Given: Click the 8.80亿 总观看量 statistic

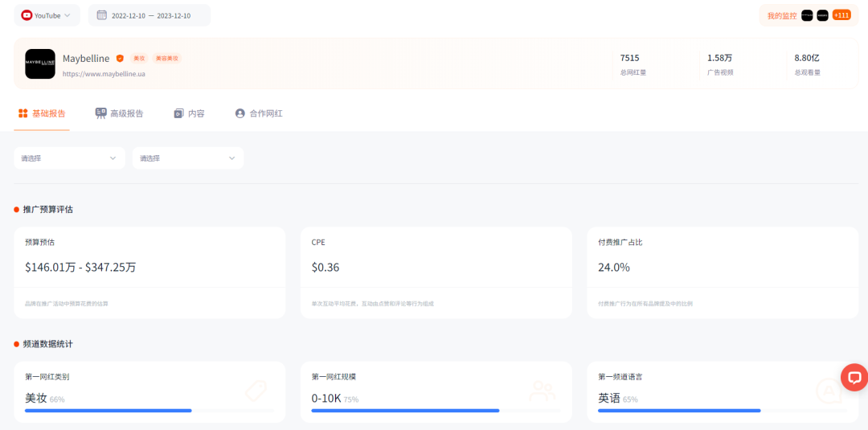Looking at the screenshot, I should (808, 64).
